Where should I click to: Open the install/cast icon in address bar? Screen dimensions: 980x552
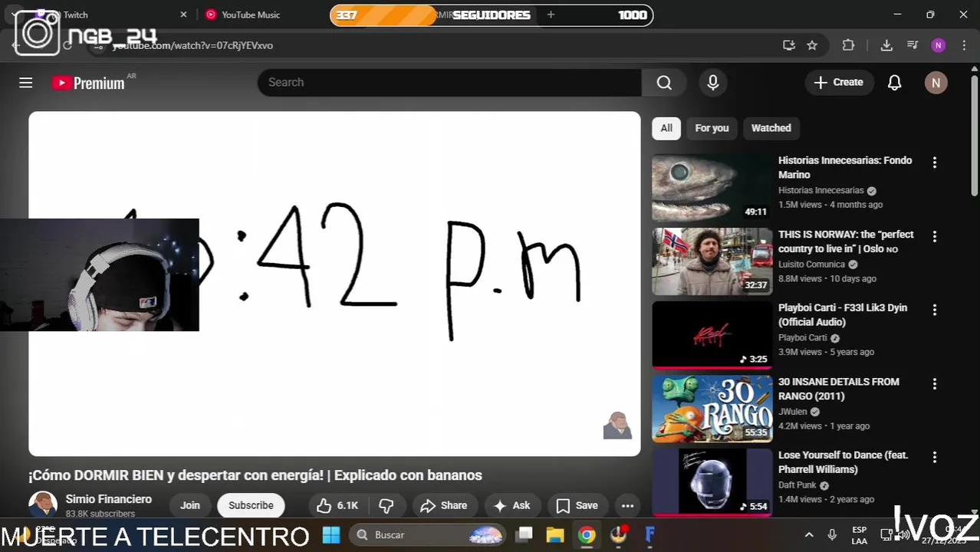[788, 45]
